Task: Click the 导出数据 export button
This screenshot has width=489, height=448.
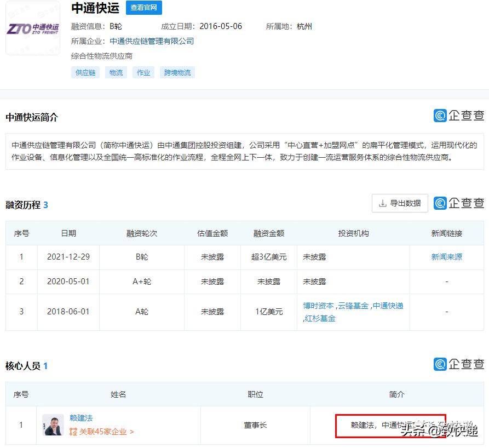Action: 401,203
